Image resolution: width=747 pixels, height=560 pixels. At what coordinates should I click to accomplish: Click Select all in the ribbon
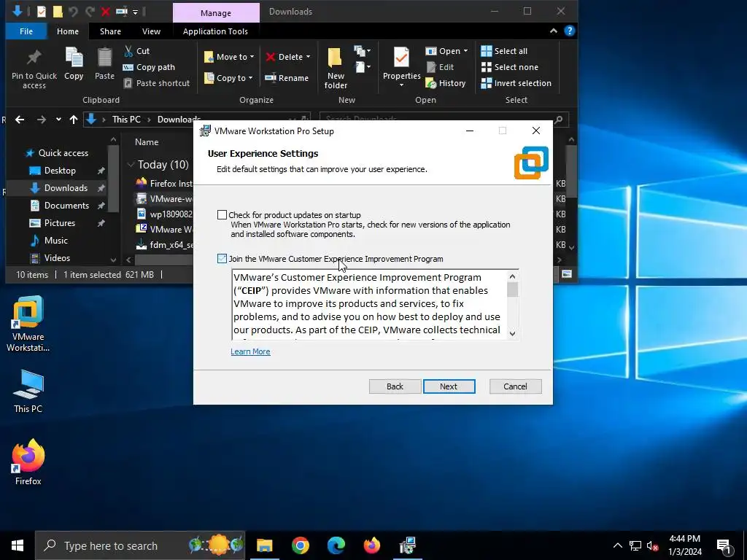[504, 51]
